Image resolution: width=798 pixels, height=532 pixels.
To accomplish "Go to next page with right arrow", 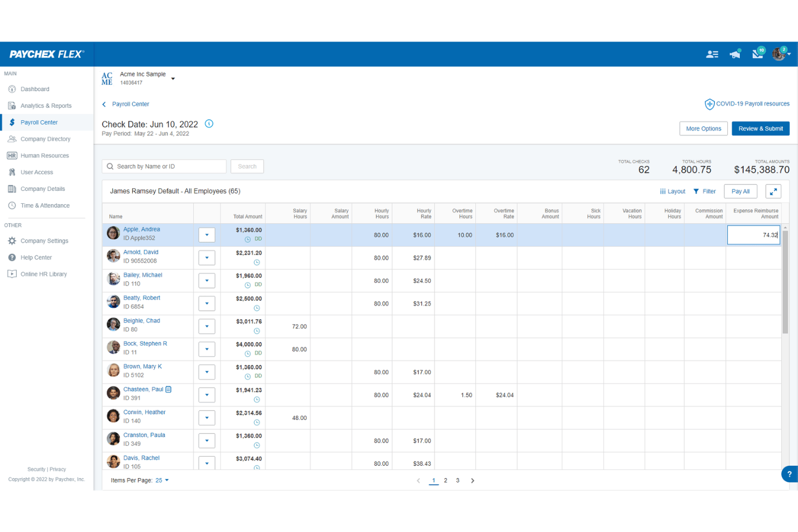I will point(473,481).
